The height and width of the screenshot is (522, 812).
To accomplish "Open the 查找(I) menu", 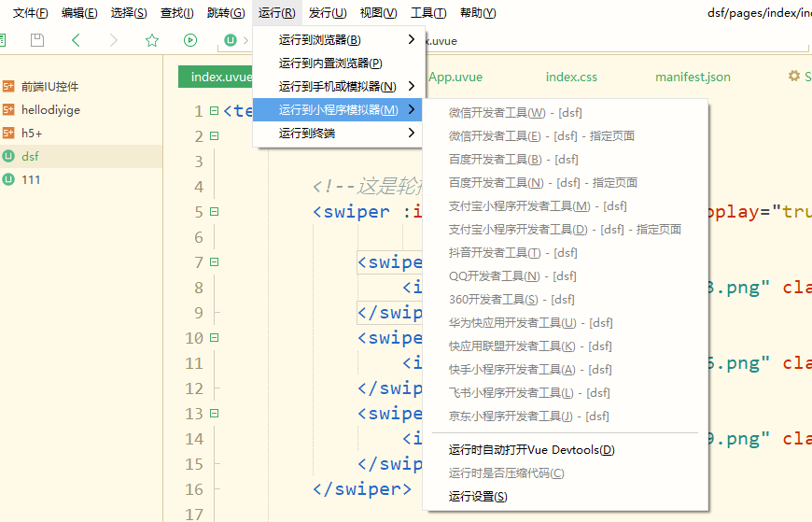I will [177, 13].
